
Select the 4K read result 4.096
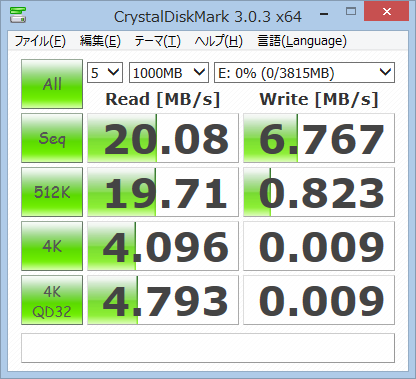[x=163, y=246]
